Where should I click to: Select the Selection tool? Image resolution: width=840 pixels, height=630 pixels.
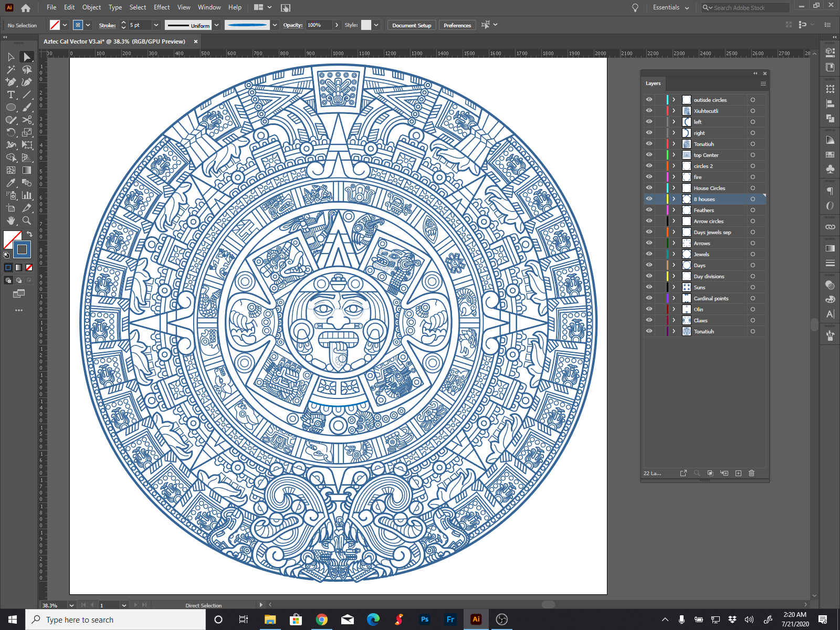coord(11,57)
